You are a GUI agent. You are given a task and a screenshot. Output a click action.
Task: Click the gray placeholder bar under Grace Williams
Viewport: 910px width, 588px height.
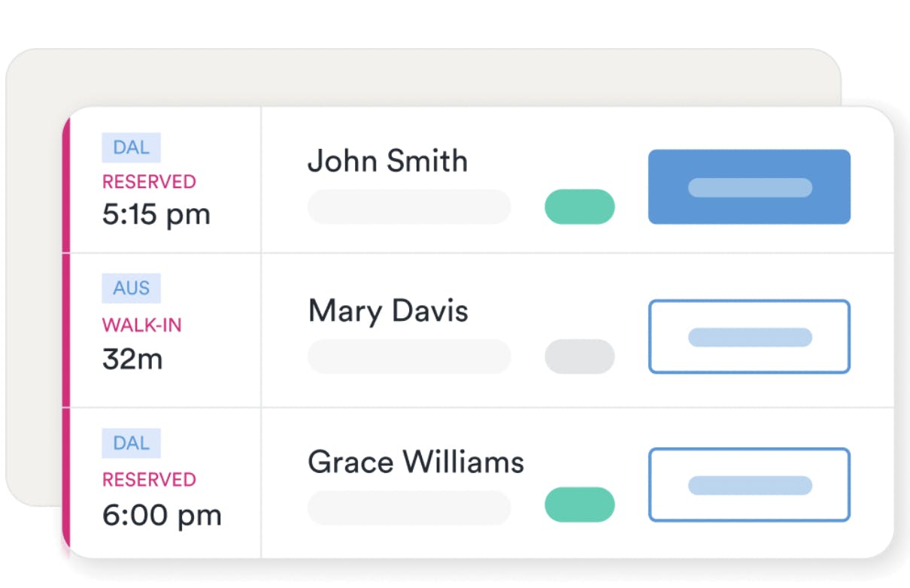click(x=409, y=508)
